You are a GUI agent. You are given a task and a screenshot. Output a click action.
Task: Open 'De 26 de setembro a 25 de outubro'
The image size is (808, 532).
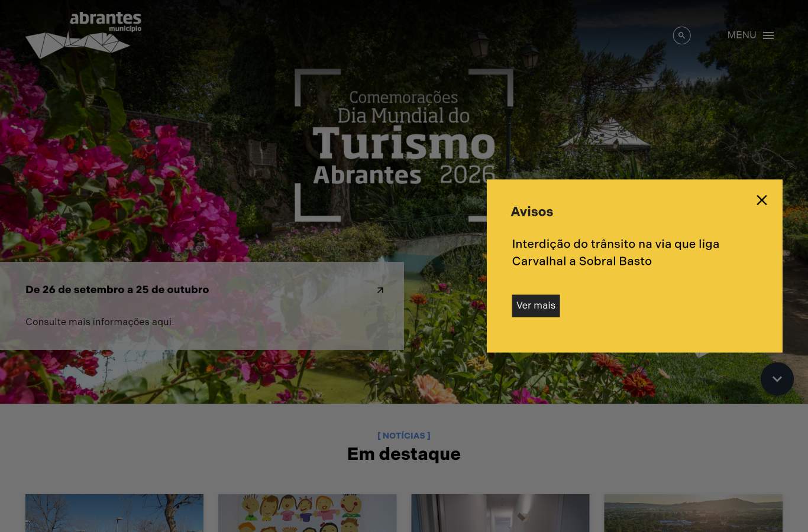[x=117, y=290]
